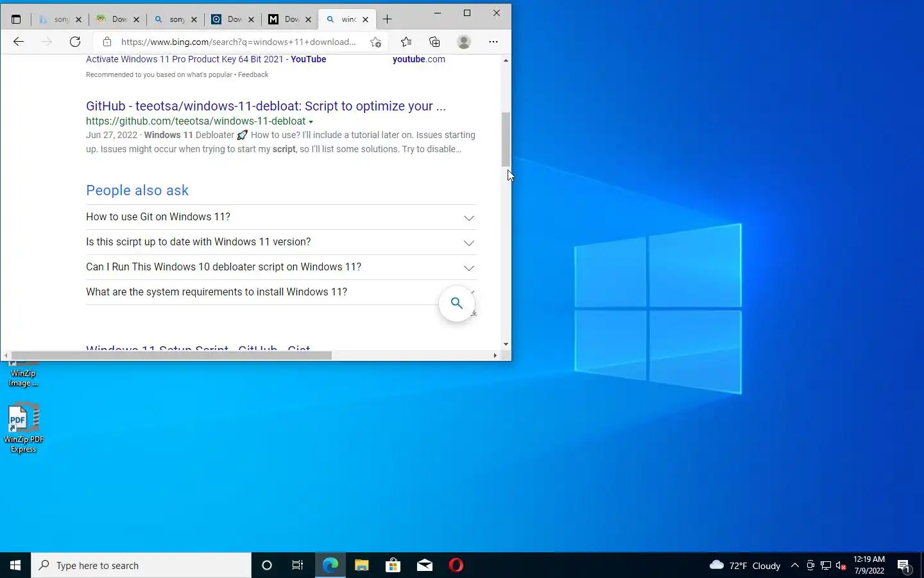Open the Windows Start menu
Viewport: 924px width, 578px height.
point(15,565)
